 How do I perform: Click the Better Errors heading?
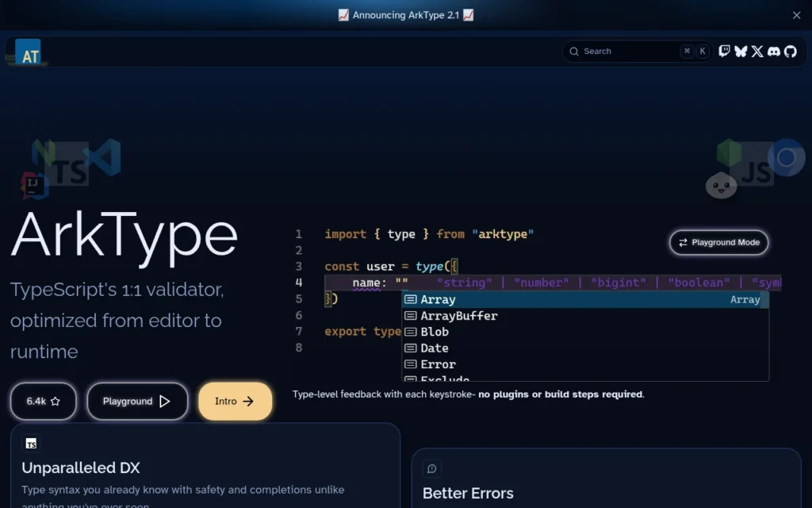(x=468, y=493)
